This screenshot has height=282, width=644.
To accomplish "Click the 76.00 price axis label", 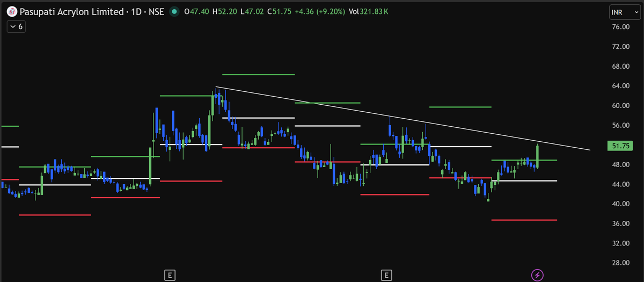I will [620, 27].
